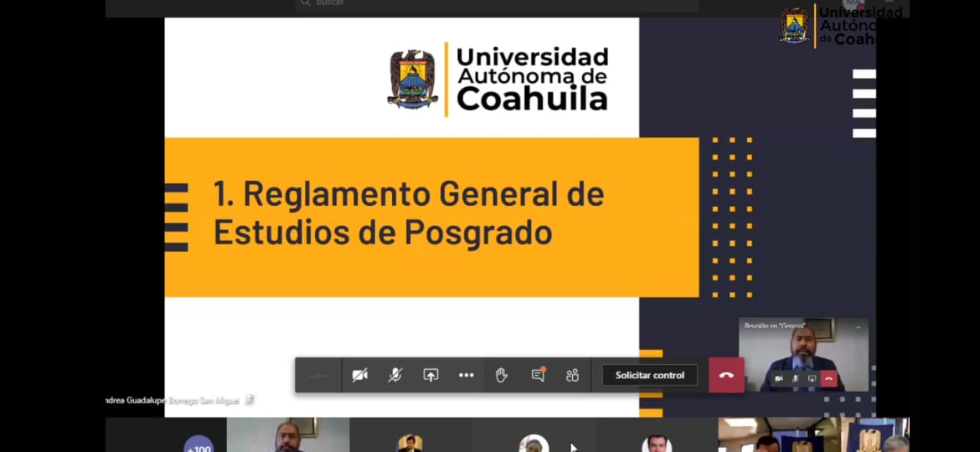End call from the small preview window
The height and width of the screenshot is (452, 980).
tap(828, 379)
